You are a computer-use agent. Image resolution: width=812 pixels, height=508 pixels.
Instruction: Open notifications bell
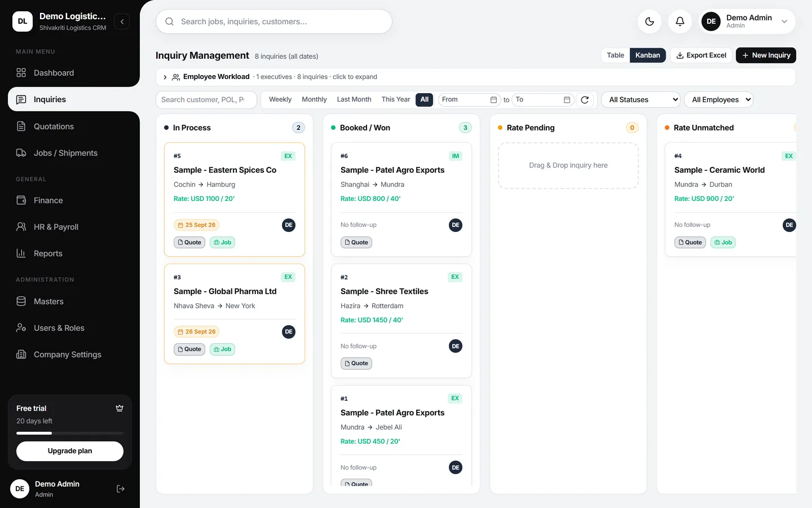680,21
